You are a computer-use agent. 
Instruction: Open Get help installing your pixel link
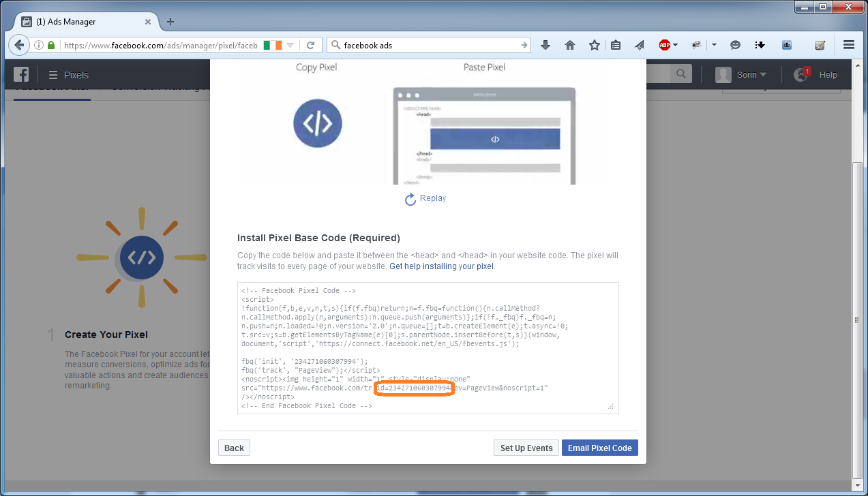(x=442, y=266)
